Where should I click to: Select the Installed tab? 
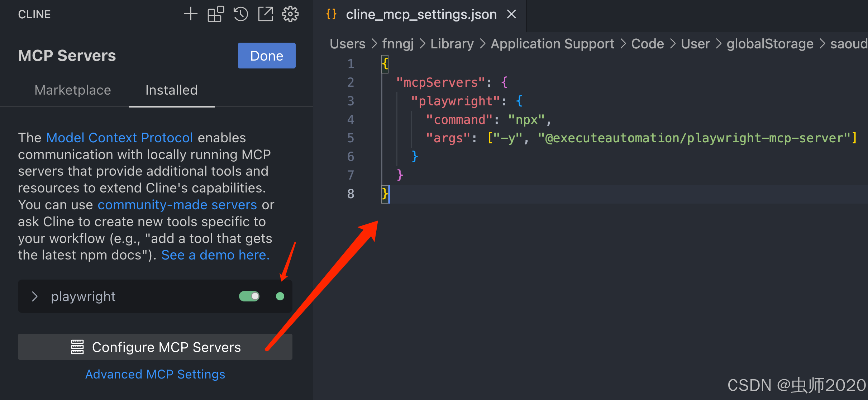pos(171,90)
